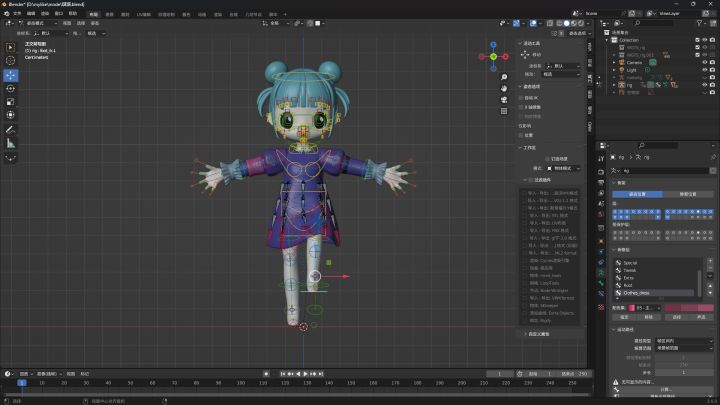This screenshot has height=405, width=720.
Task: Open the Output properties tab
Action: (601, 182)
